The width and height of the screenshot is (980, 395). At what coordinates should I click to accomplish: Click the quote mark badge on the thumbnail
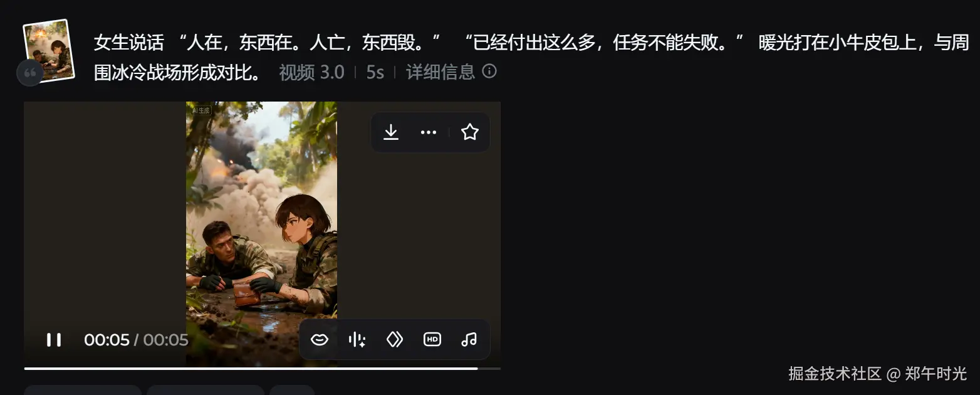(x=29, y=73)
